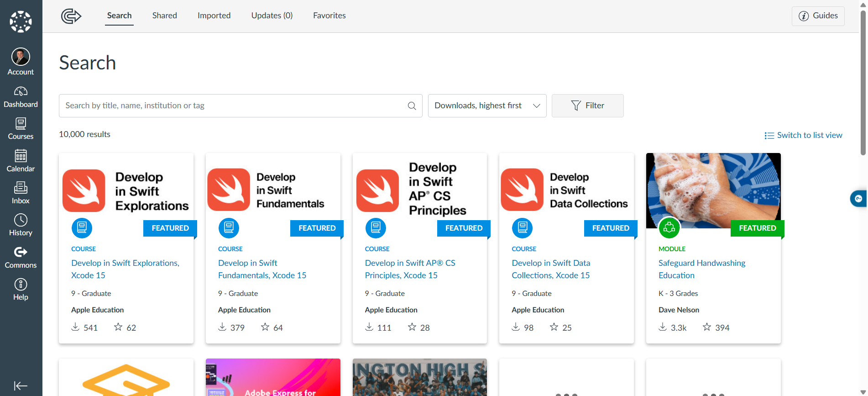Open 'Safeguard Handwashing Education' link
The width and height of the screenshot is (868, 396).
702,269
